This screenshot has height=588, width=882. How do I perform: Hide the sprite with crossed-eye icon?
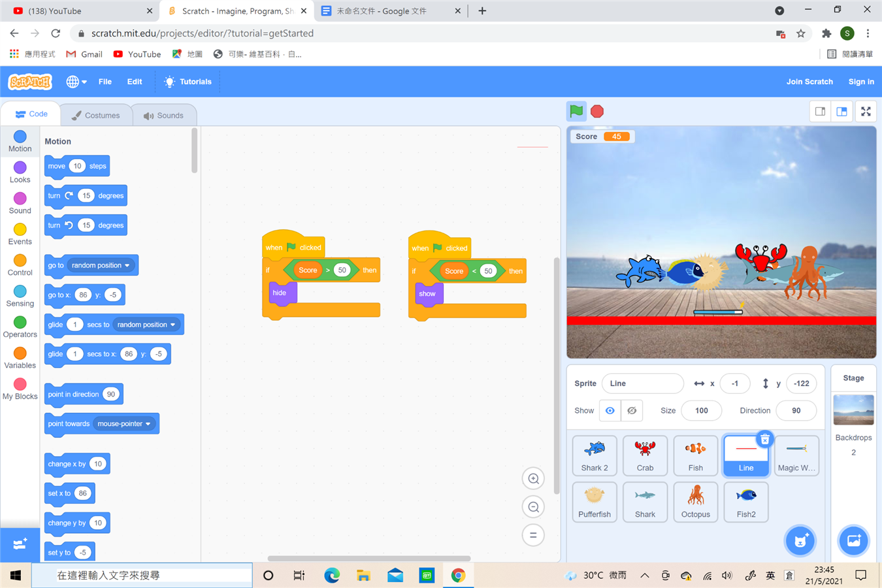tap(632, 410)
